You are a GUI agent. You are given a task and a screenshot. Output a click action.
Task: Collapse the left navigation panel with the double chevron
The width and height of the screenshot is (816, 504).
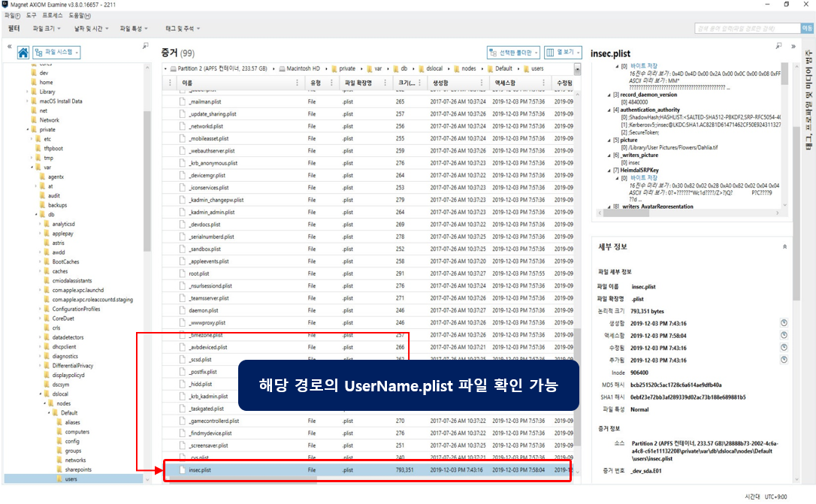[x=8, y=47]
